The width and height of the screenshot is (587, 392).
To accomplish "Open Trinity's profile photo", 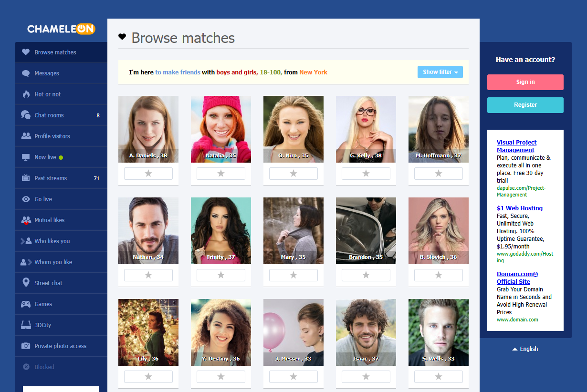I will pyautogui.click(x=221, y=231).
